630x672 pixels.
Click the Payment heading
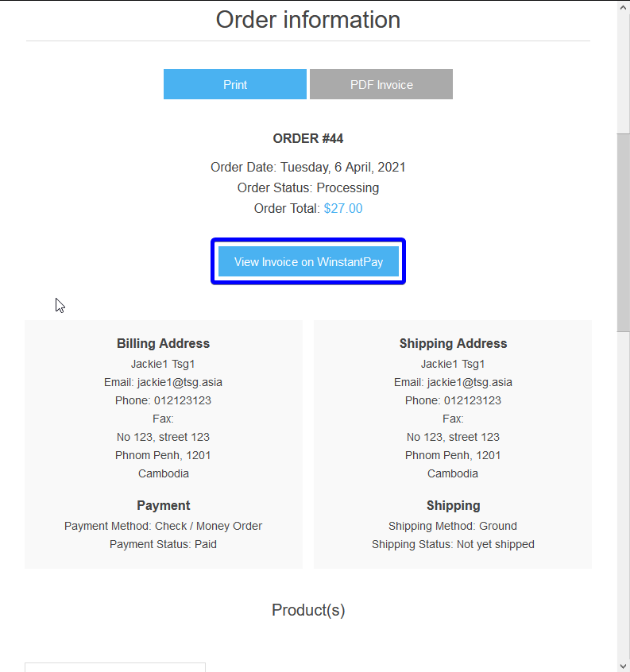(164, 505)
